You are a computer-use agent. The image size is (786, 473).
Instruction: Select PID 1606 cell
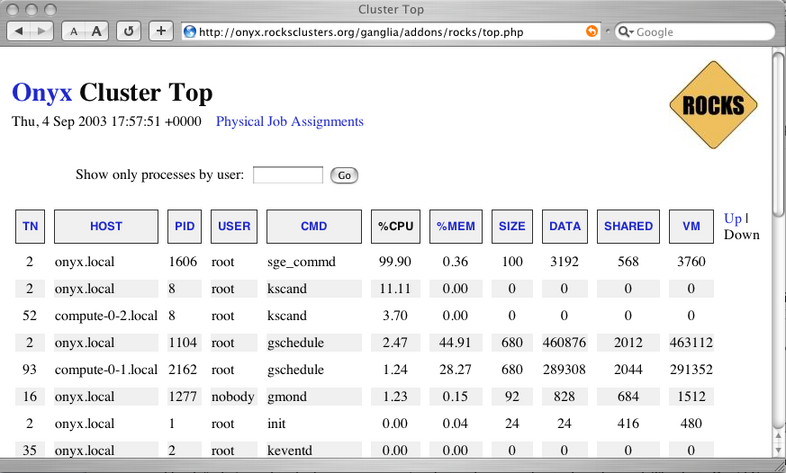point(182,262)
